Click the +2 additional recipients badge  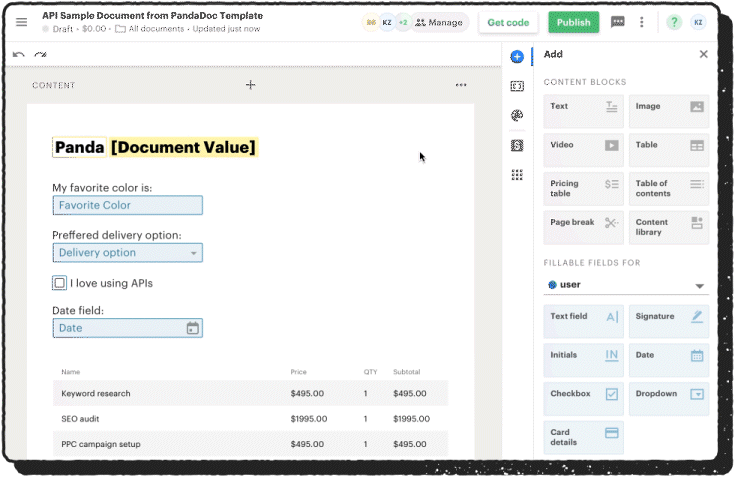tap(403, 22)
